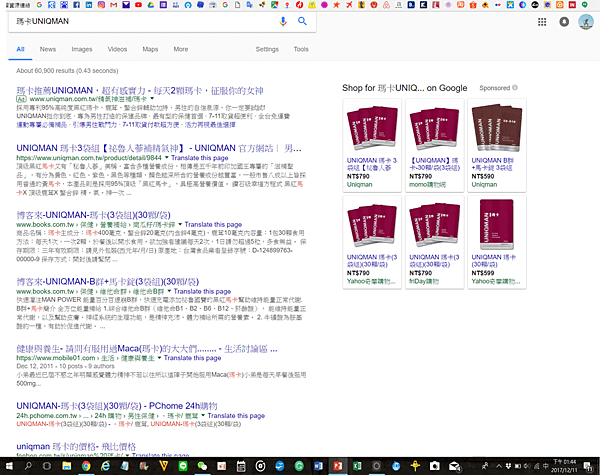
Task: Open the NT$590 UNIQMAN B群 product image
Action: 497,128
